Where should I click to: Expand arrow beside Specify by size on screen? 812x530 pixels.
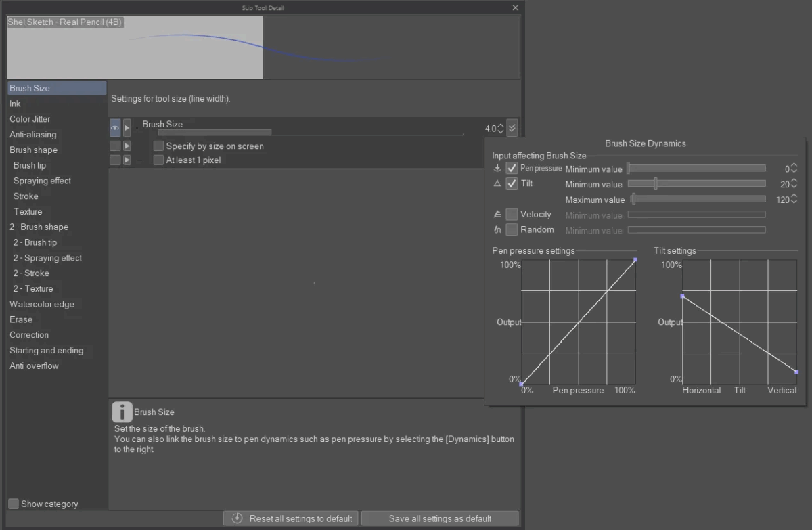pyautogui.click(x=127, y=146)
